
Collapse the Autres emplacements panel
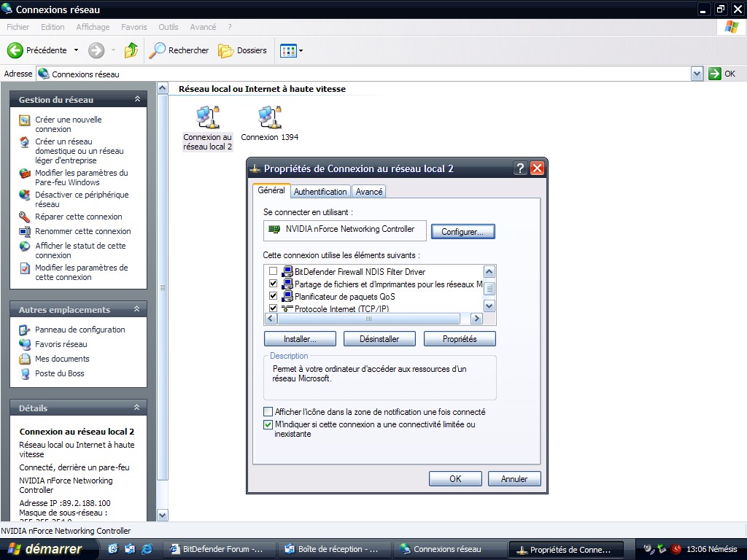[137, 309]
